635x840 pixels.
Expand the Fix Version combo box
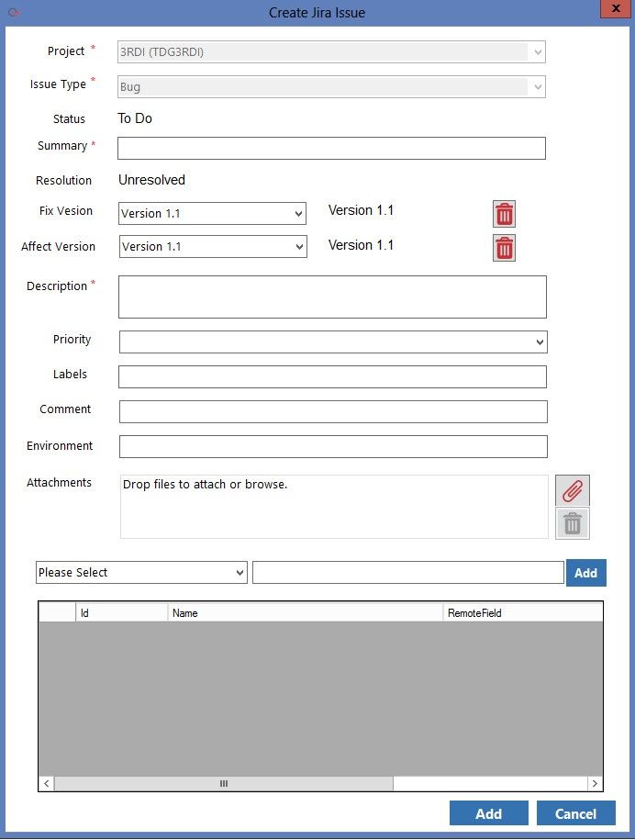pos(212,213)
